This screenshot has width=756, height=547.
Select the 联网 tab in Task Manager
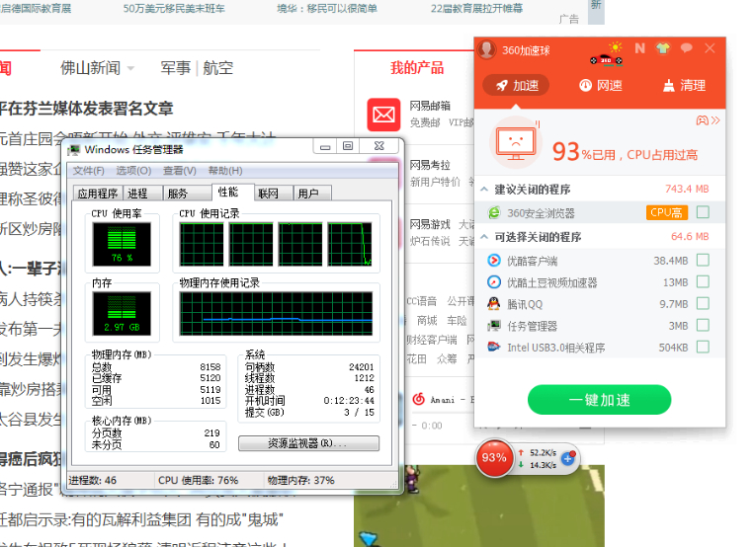[x=274, y=194]
